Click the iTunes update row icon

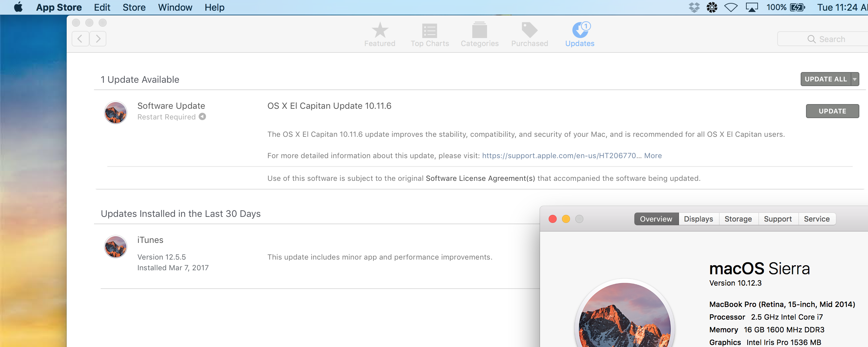pos(116,247)
